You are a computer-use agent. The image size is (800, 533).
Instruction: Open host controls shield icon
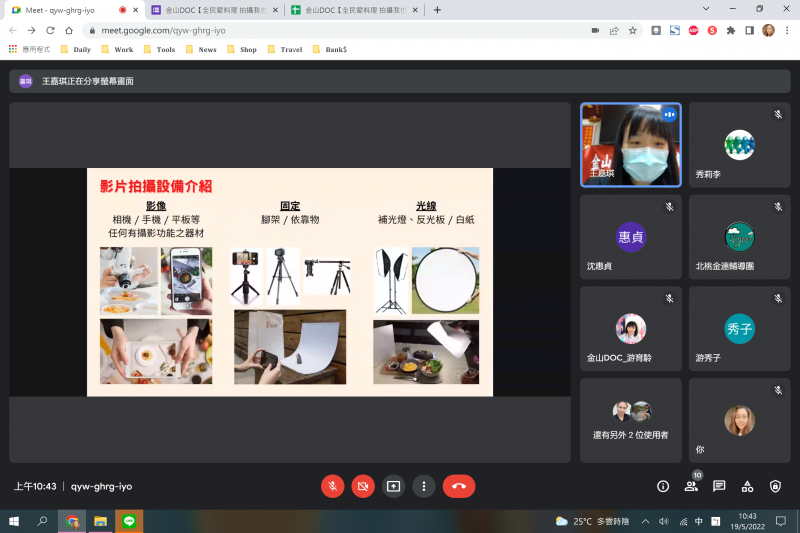click(x=775, y=486)
